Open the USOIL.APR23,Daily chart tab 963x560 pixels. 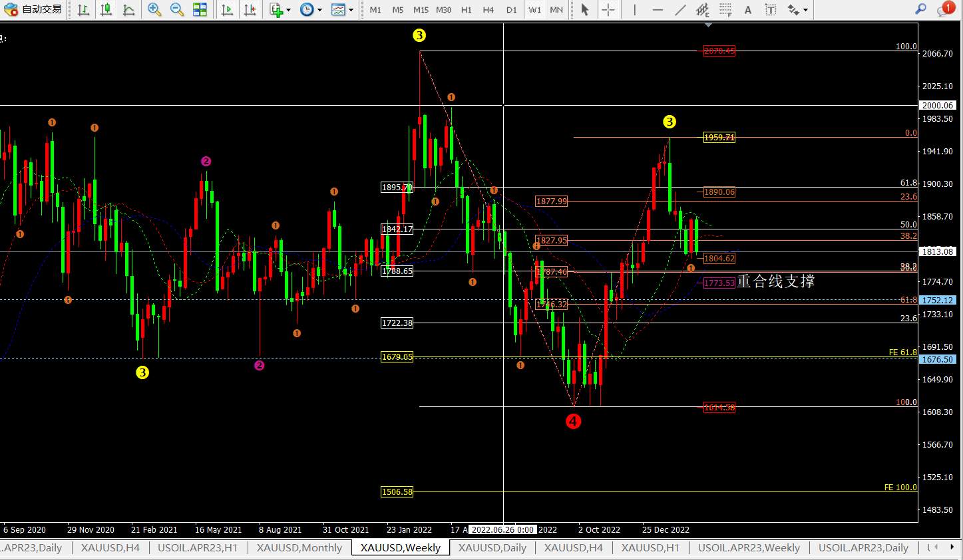tap(863, 548)
